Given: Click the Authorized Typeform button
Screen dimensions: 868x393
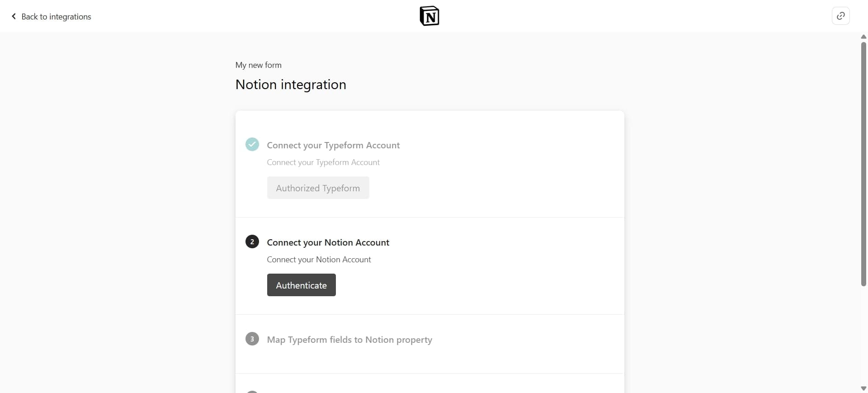Looking at the screenshot, I should [x=318, y=188].
